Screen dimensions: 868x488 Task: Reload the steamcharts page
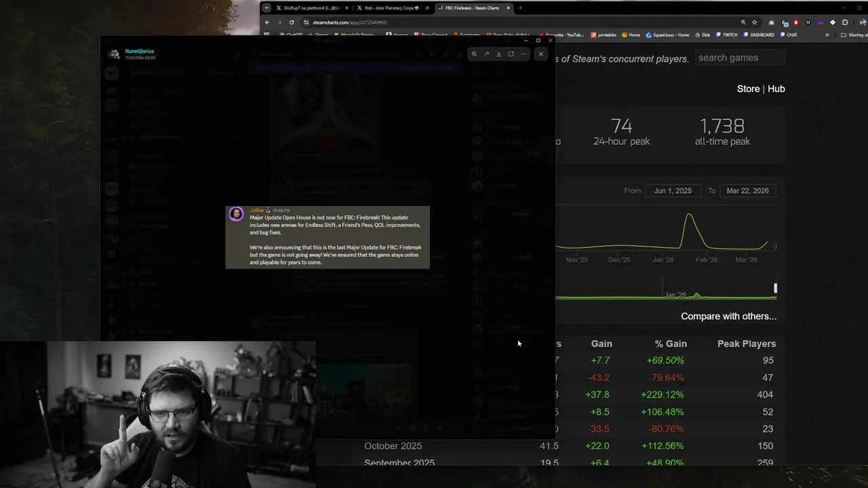292,22
